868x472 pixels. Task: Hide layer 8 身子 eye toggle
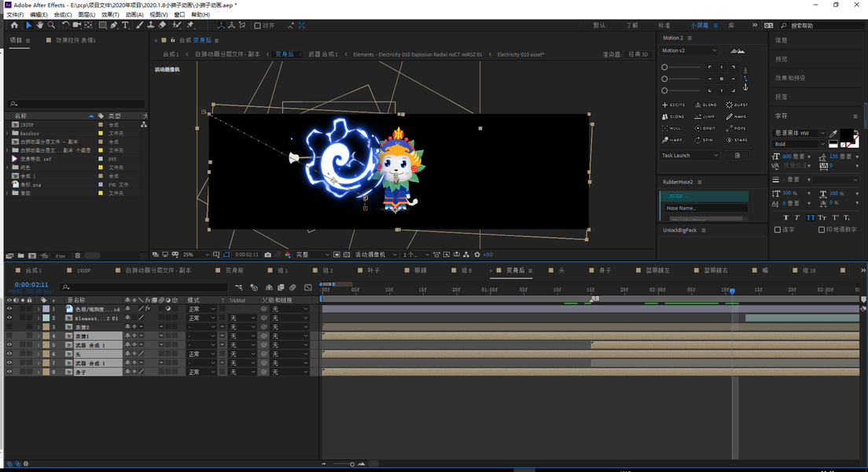pos(9,372)
